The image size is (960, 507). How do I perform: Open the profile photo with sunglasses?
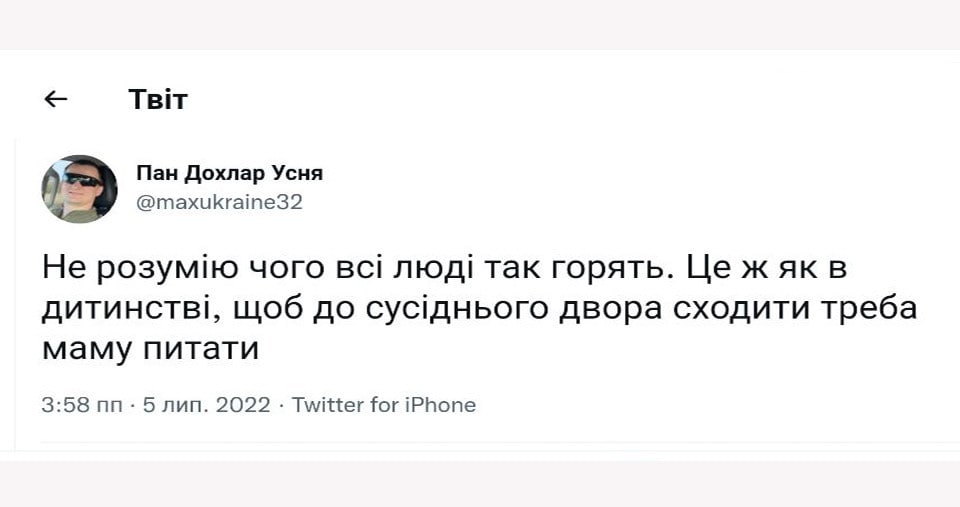tap(79, 189)
